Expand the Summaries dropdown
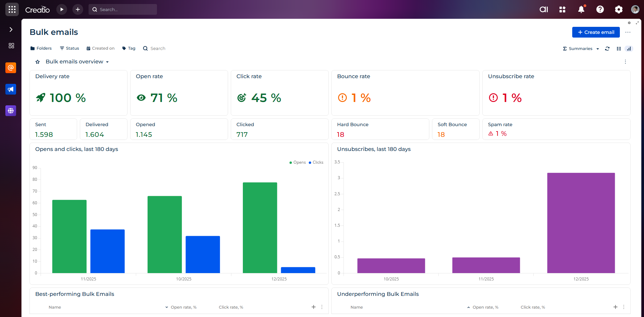644x317 pixels. (581, 49)
